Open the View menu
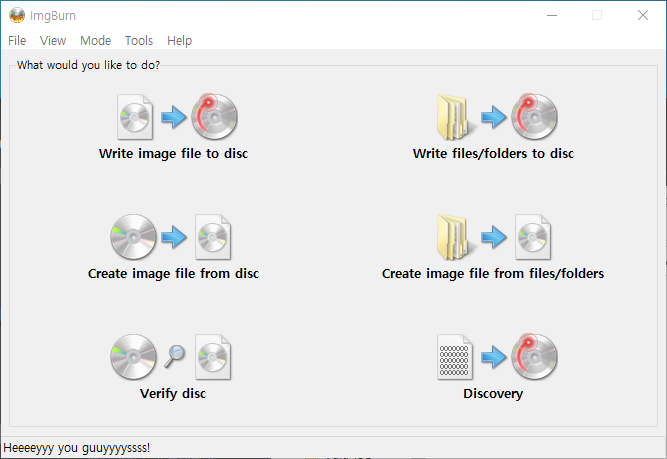 point(53,41)
